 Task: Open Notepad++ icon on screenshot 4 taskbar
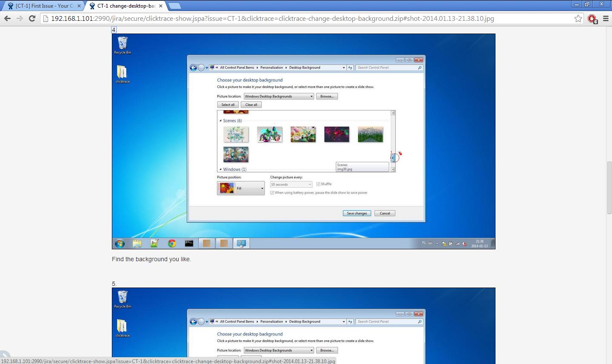[x=154, y=243]
